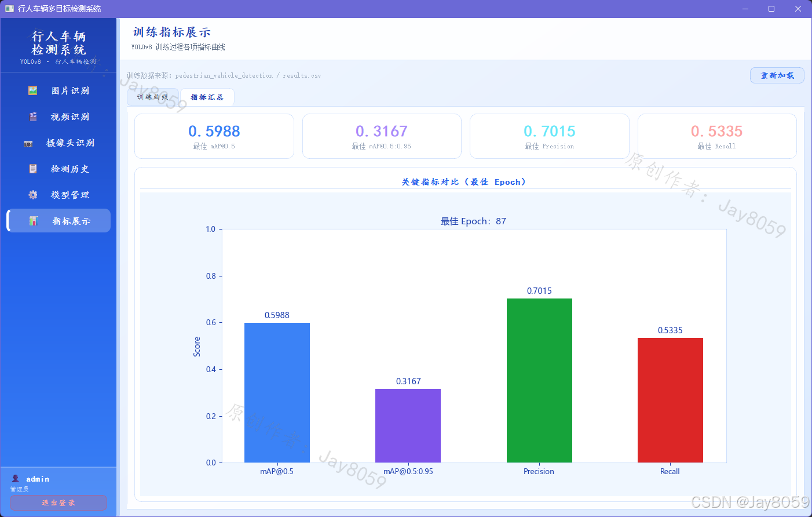Select 指标展示 in the sidebar

click(x=58, y=221)
